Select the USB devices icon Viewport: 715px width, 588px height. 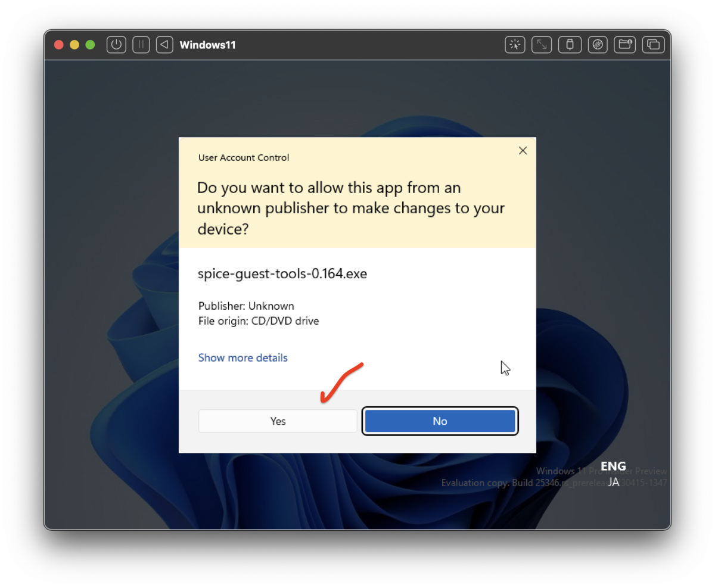pyautogui.click(x=570, y=44)
